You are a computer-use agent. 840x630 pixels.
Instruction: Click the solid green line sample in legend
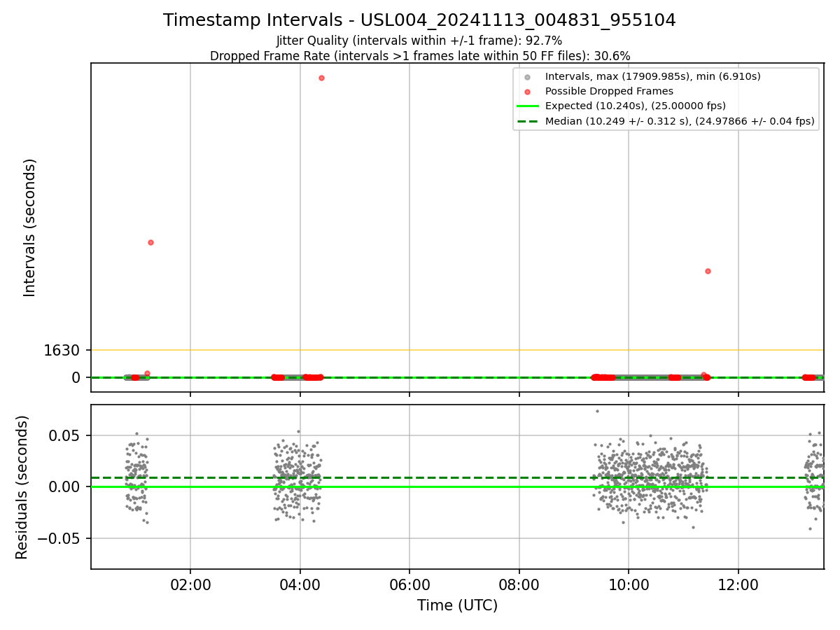click(527, 106)
